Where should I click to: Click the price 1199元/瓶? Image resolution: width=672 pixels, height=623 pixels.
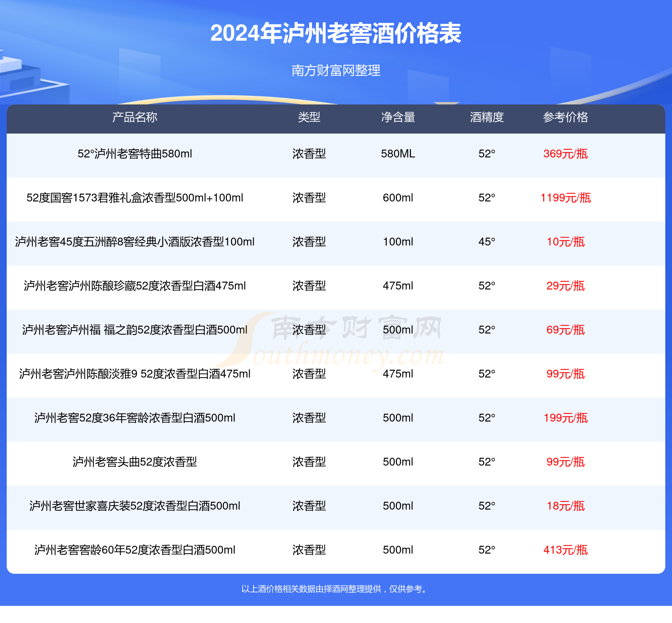(x=566, y=198)
